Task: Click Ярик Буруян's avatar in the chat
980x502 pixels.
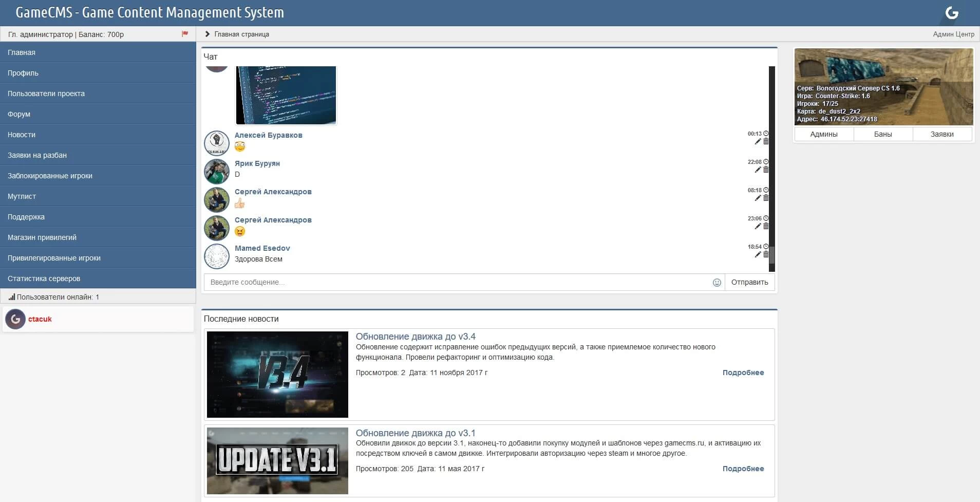Action: 217,171
